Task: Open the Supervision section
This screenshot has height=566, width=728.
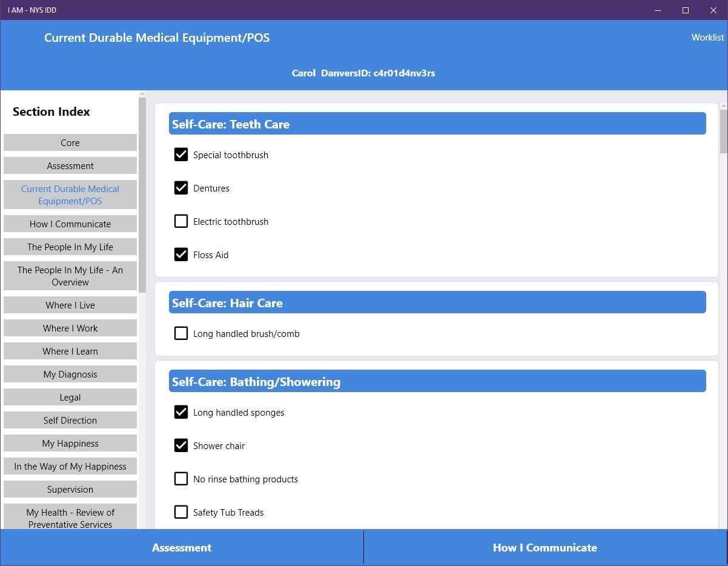Action: coord(70,489)
